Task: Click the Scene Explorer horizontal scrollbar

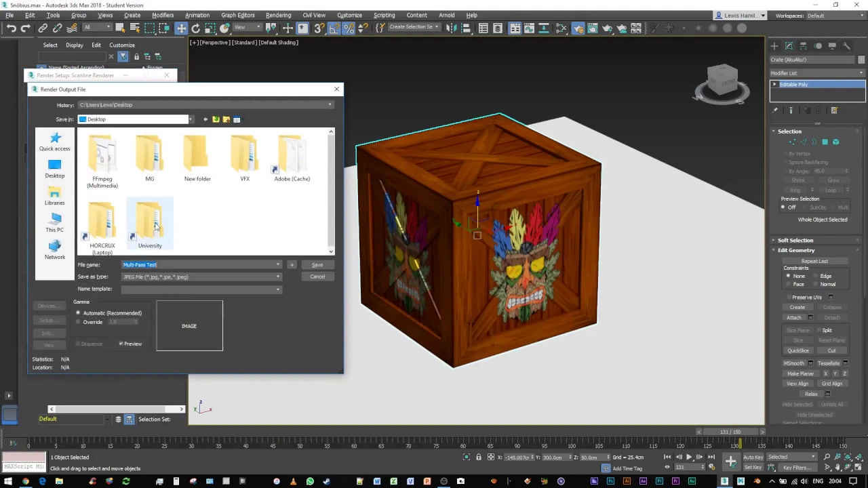Action: (116, 409)
